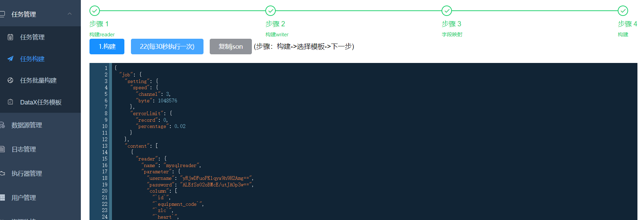Collapse the 任务管理 section chevron

click(x=69, y=14)
